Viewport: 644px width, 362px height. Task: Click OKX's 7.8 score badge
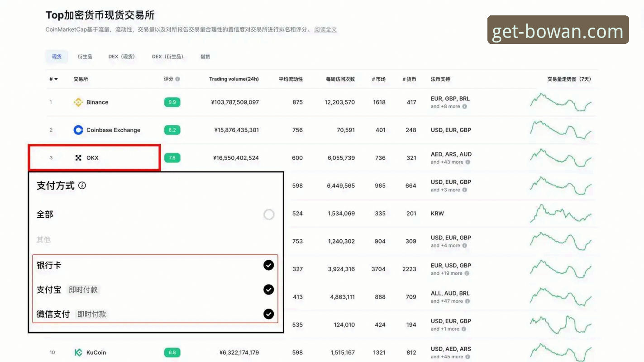172,158
